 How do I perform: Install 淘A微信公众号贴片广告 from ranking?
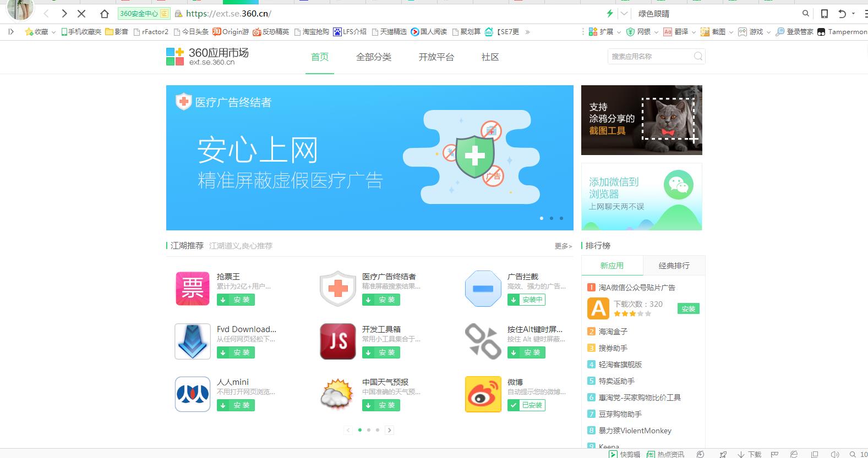(x=689, y=309)
